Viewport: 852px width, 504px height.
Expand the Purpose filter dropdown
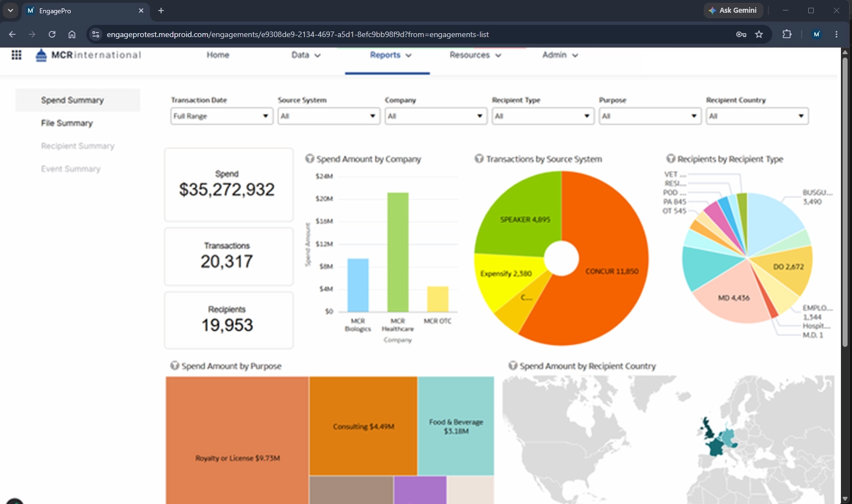[x=650, y=116]
